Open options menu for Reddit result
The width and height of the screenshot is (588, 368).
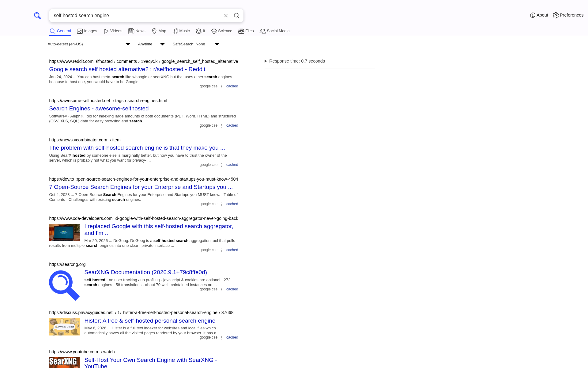pos(222,86)
